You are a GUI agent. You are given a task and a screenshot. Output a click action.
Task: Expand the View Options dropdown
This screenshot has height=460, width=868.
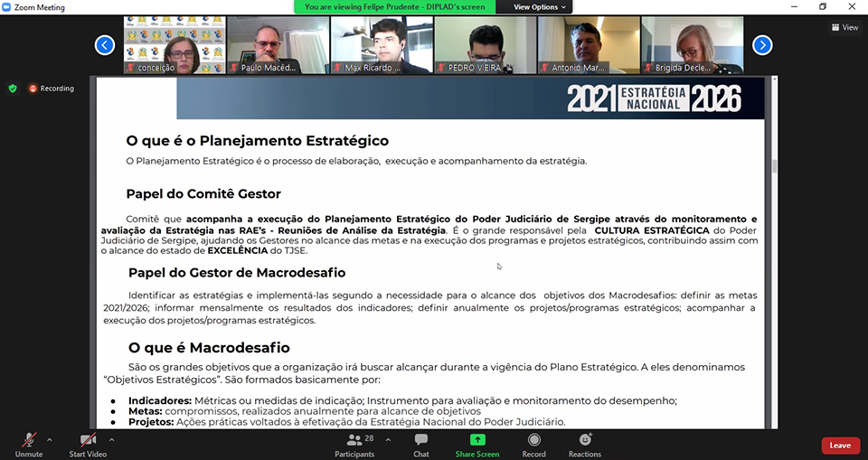(541, 7)
